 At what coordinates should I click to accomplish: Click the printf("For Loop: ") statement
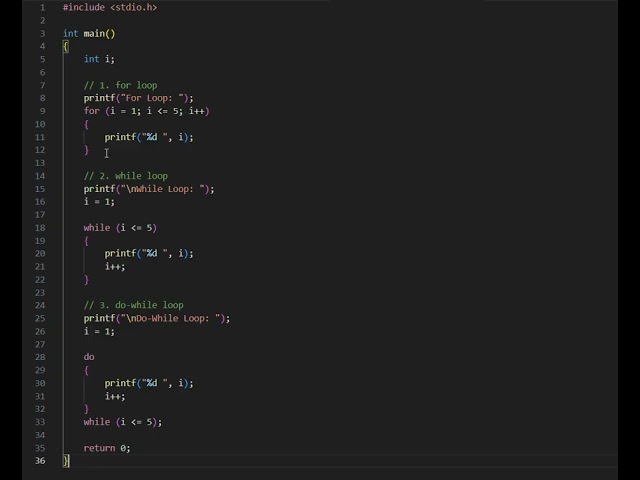(139, 98)
